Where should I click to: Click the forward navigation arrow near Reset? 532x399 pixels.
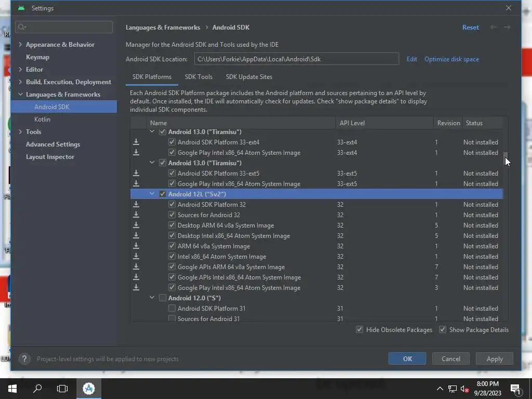(507, 27)
